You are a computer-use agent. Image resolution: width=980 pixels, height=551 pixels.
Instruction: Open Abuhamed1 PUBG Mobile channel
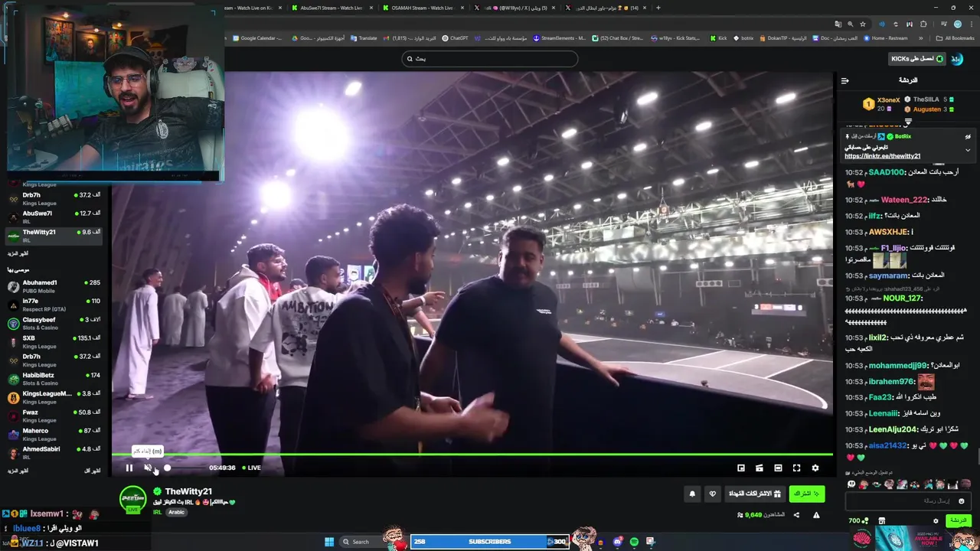(54, 286)
